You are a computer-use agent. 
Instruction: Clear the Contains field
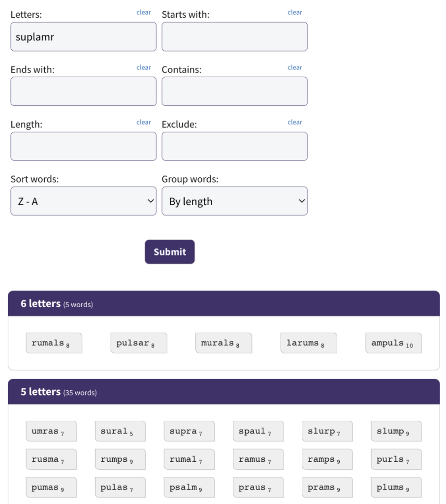[x=295, y=67]
